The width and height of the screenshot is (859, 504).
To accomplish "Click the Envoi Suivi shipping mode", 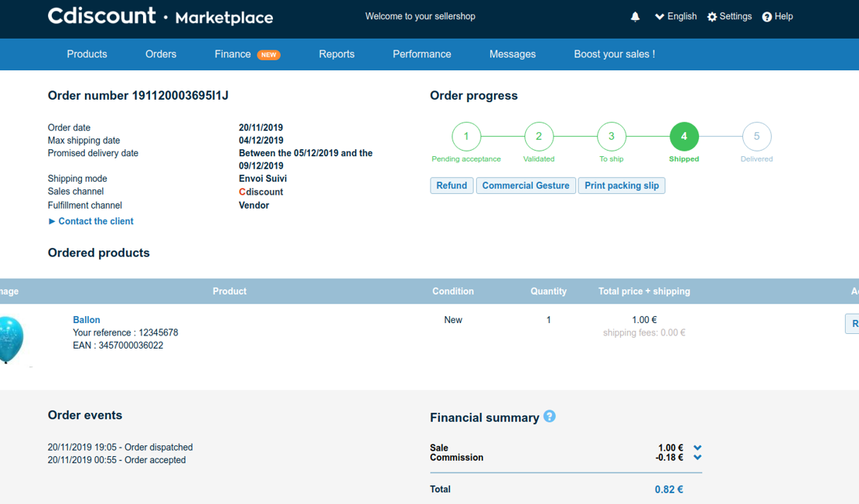I will pyautogui.click(x=263, y=179).
